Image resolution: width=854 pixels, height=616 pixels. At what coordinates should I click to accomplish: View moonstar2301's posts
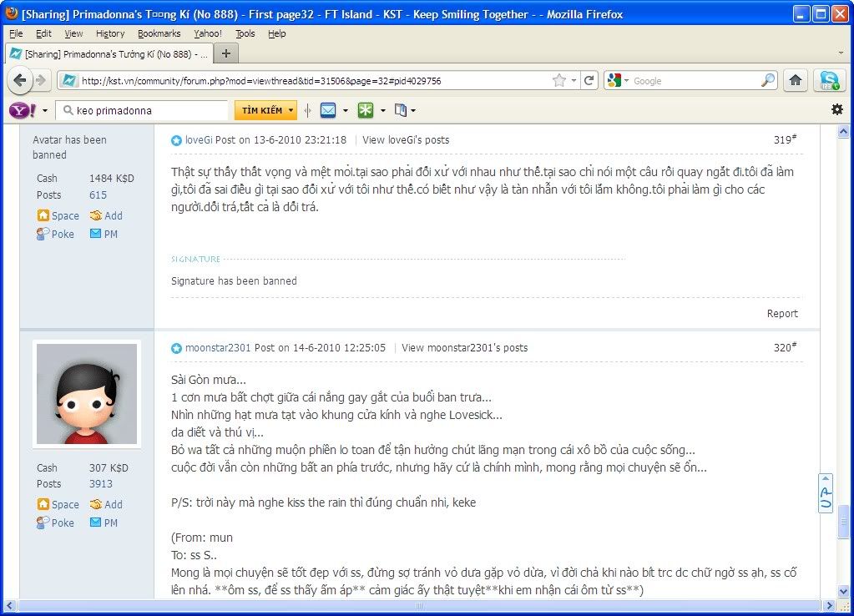[x=465, y=347]
